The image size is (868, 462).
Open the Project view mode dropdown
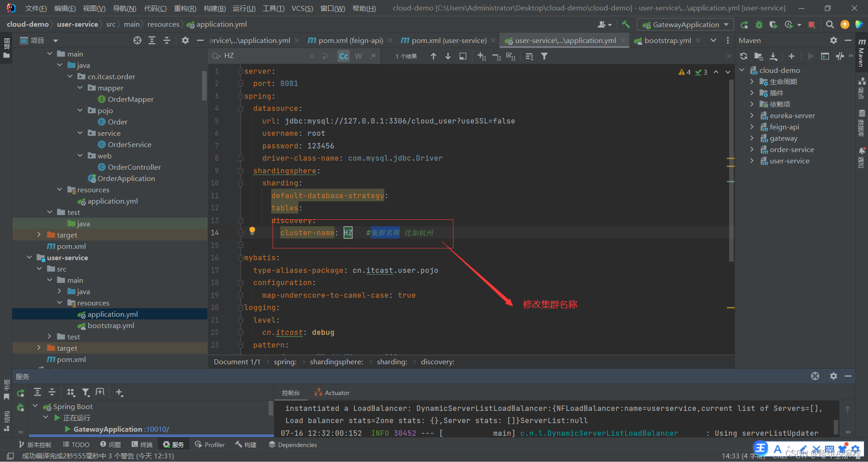tap(56, 40)
